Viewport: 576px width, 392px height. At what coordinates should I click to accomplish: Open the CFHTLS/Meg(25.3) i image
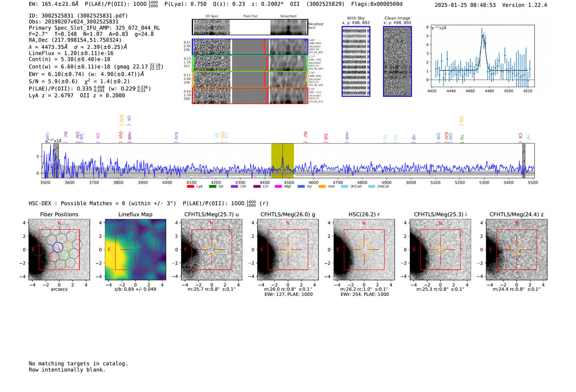click(x=440, y=250)
